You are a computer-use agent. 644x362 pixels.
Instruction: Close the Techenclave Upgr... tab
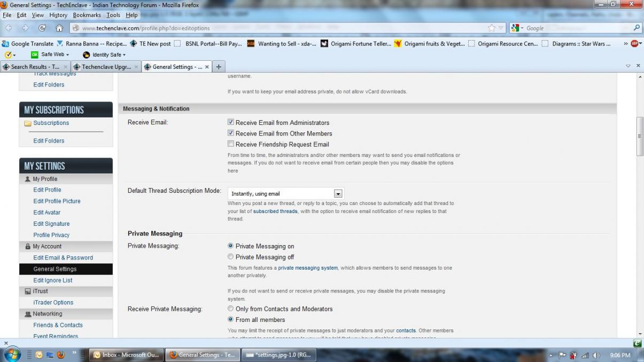click(136, 67)
